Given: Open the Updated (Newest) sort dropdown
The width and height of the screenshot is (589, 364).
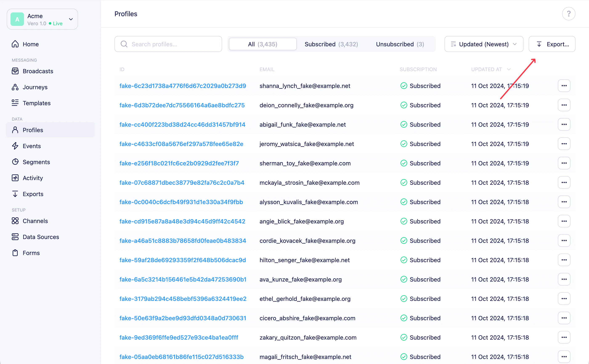Looking at the screenshot, I should (x=484, y=44).
